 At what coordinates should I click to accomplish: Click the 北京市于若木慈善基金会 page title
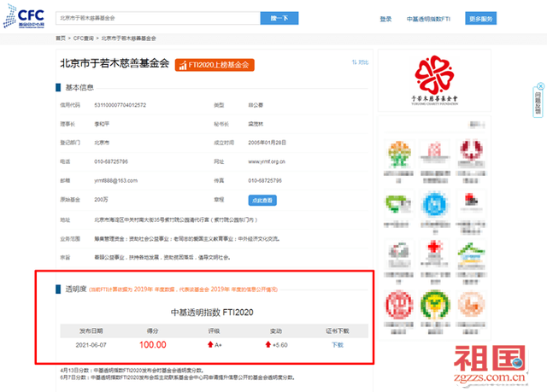pyautogui.click(x=115, y=63)
